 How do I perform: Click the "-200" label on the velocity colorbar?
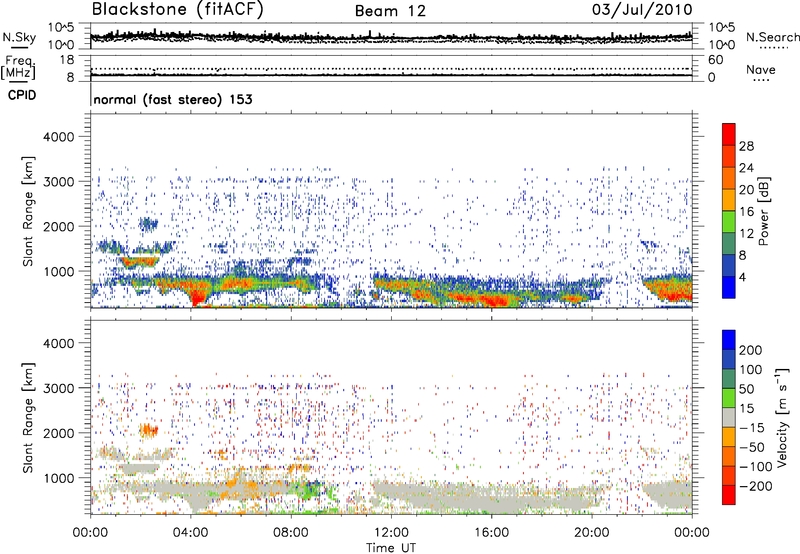tap(755, 486)
